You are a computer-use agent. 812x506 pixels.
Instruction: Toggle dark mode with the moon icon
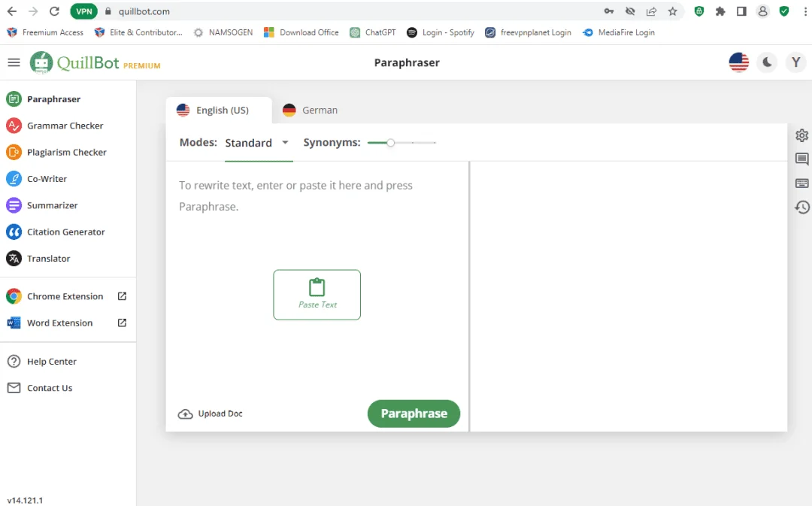pyautogui.click(x=767, y=62)
